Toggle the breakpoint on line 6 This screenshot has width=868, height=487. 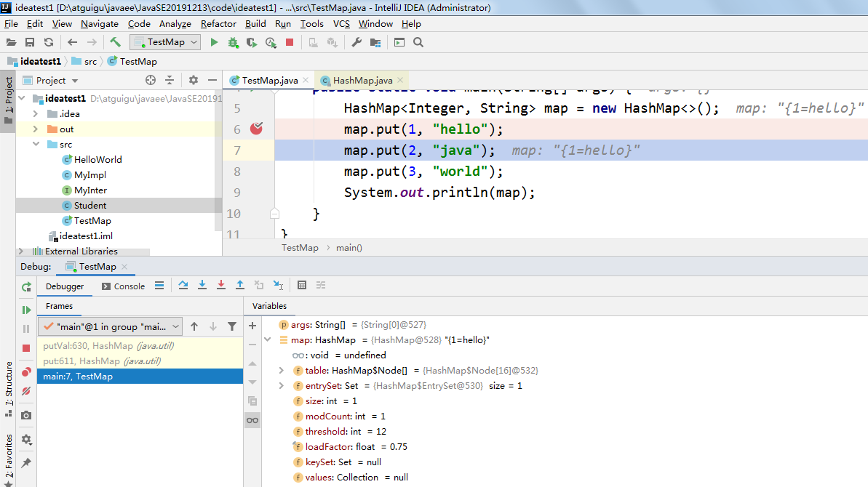pyautogui.click(x=255, y=129)
